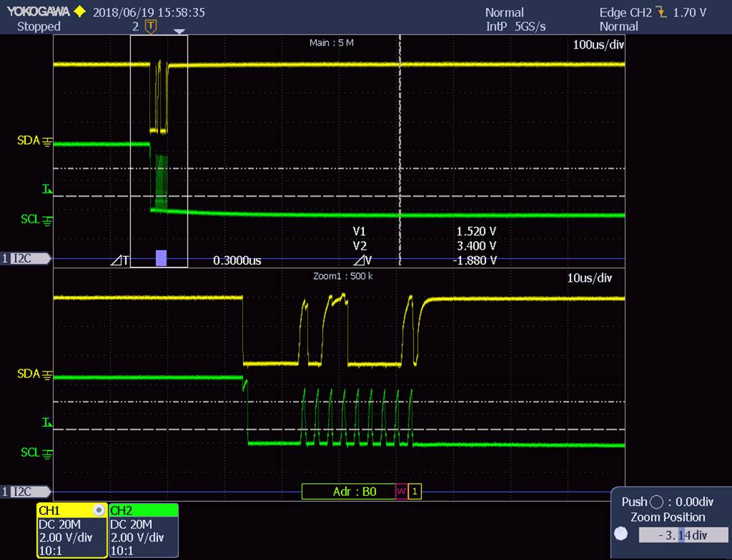732x560 pixels.
Task: Click the Zoom1 : 500 k label
Action: pos(342,276)
